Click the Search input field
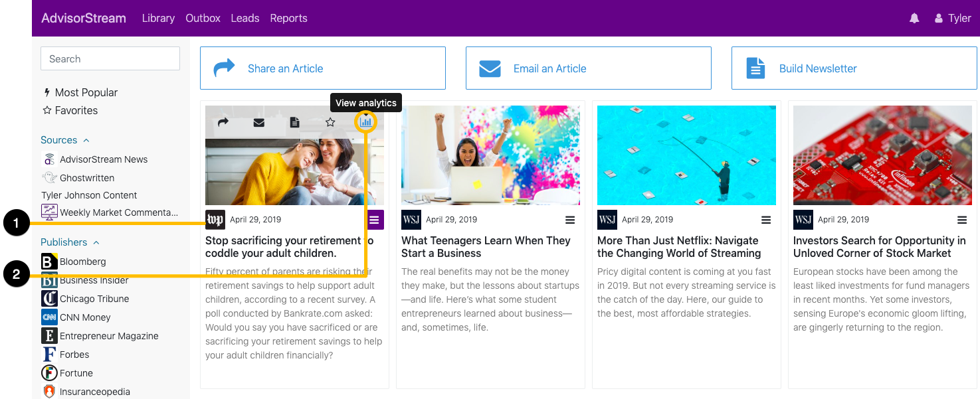 coord(110,58)
